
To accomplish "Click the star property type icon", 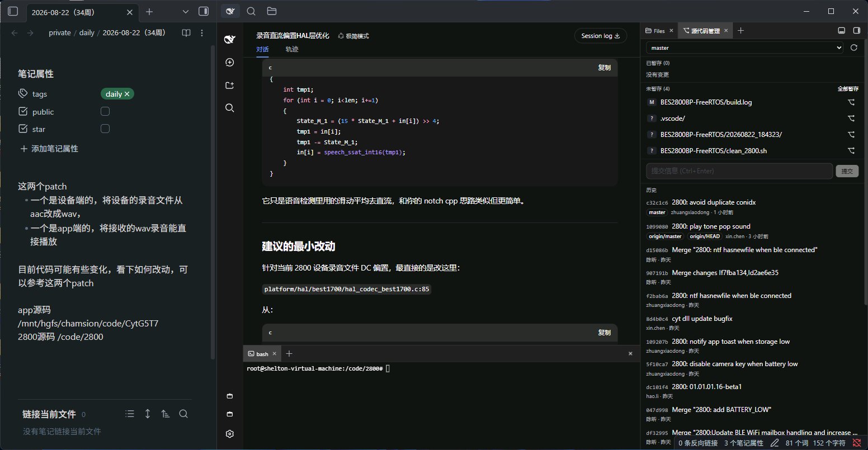I will pos(23,129).
